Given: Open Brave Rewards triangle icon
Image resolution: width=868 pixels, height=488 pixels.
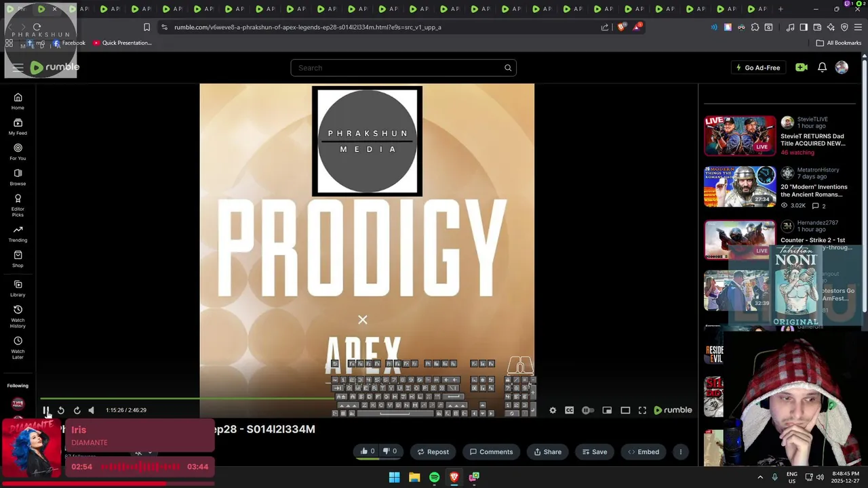Looking at the screenshot, I should click(637, 27).
